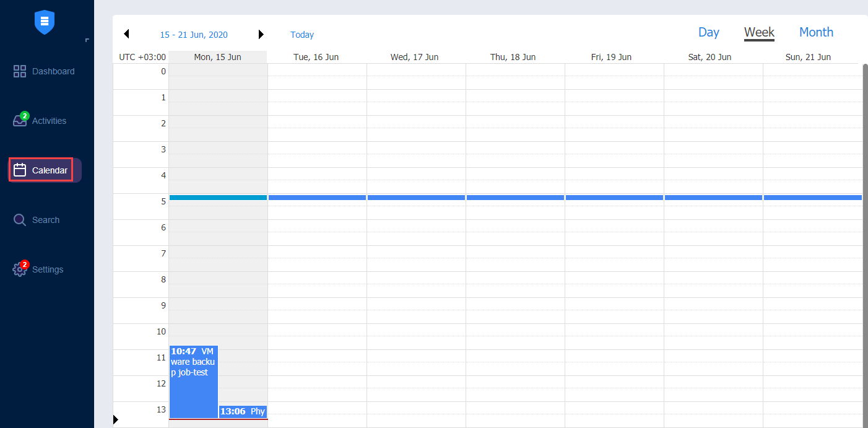The width and height of the screenshot is (868, 428).
Task: Open the 13:06 Phy job event
Action: 243,411
